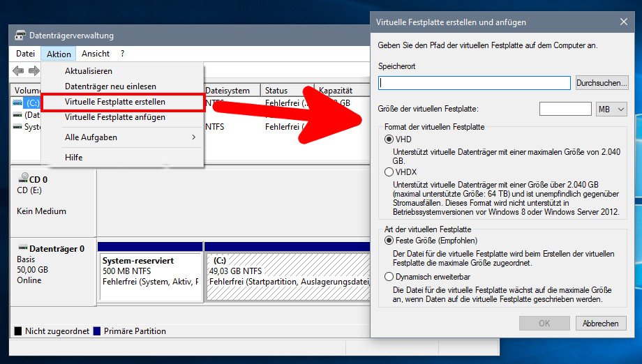Click Virtuelle Festplatte anfügen menu entry
The width and height of the screenshot is (642, 364).
point(115,117)
